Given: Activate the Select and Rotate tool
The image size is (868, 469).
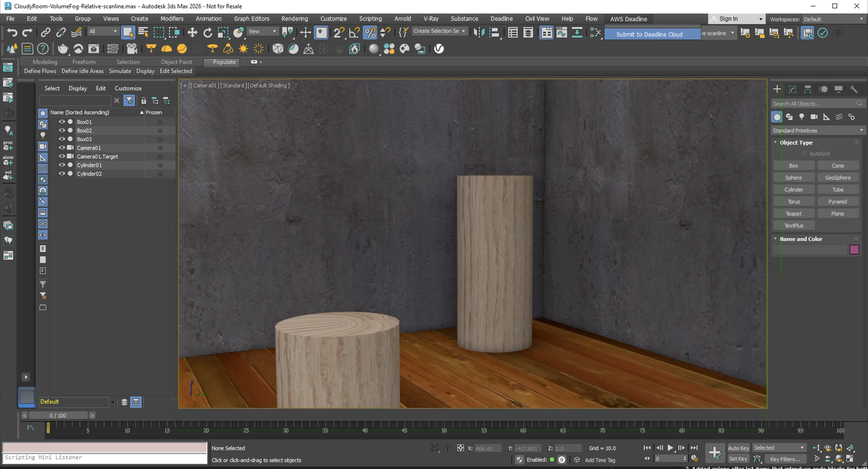Looking at the screenshot, I should click(x=208, y=32).
